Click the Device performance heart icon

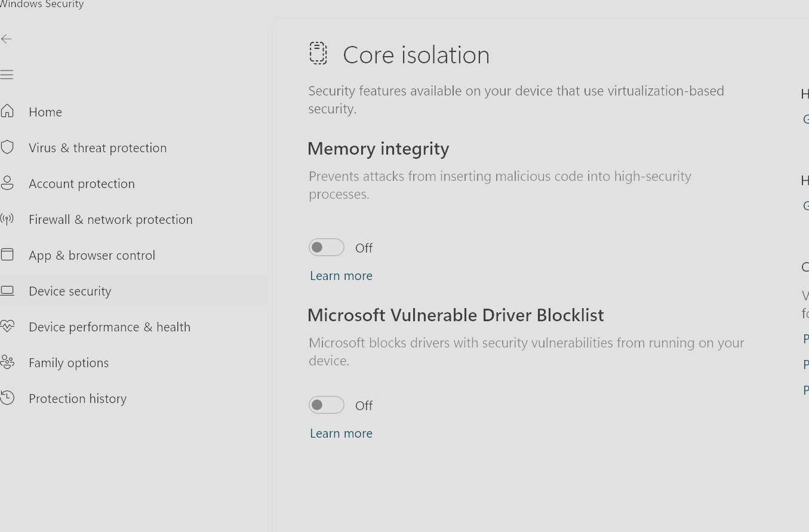[7, 326]
